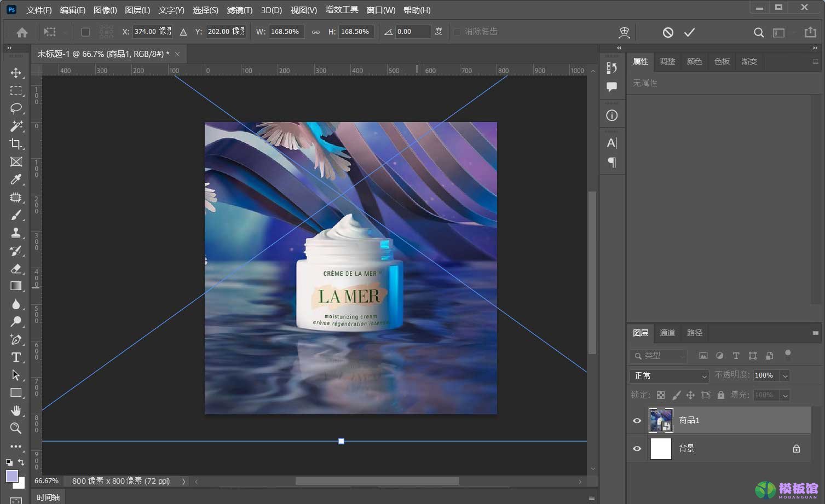Select the Pen tool
825x504 pixels.
point(16,339)
